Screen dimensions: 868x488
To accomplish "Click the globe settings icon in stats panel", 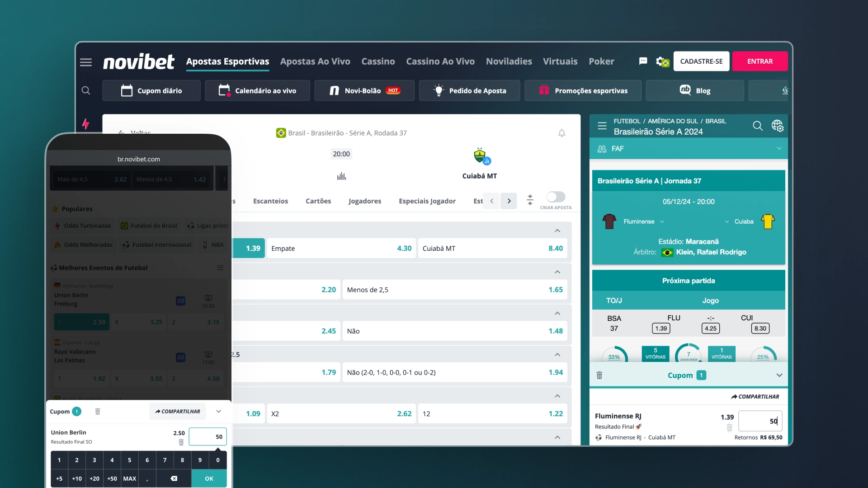I will pyautogui.click(x=778, y=126).
